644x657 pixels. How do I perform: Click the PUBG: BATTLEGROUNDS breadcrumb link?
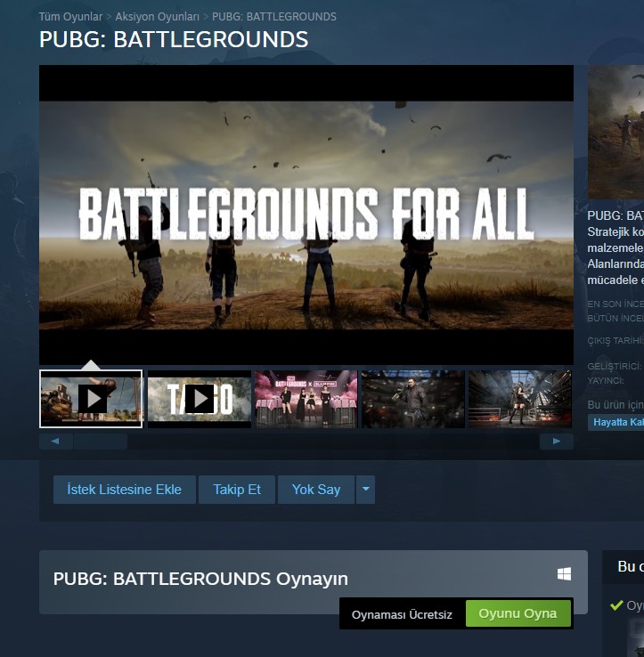274,17
